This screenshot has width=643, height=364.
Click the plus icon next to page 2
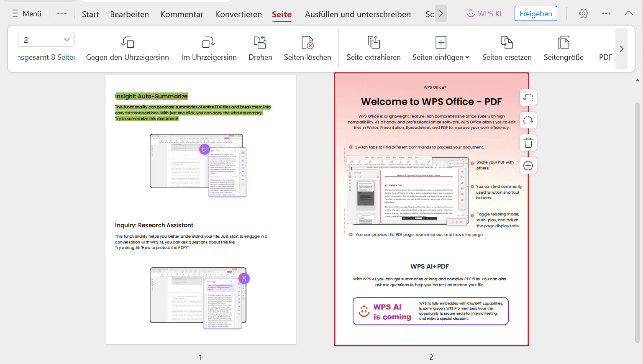[x=528, y=165]
